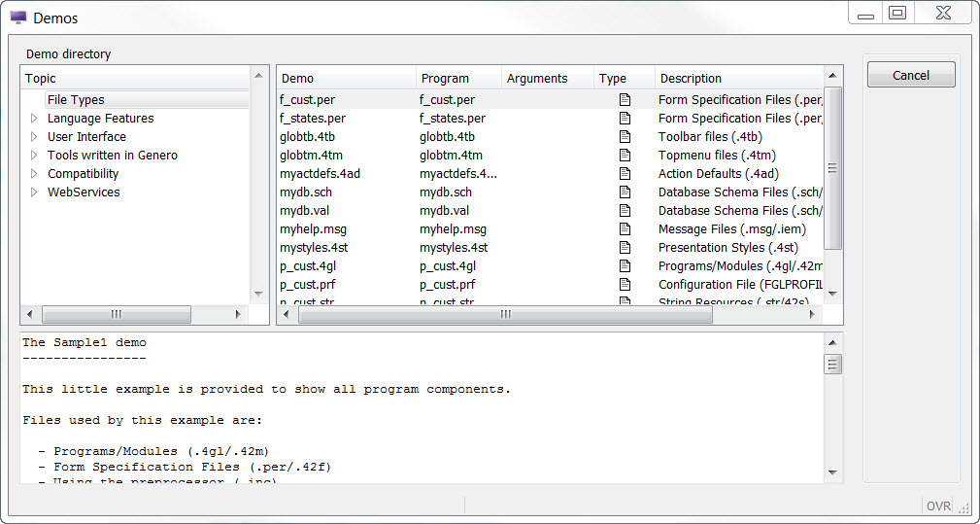Expand the WebServices topic
This screenshot has height=524, width=980.
click(34, 192)
